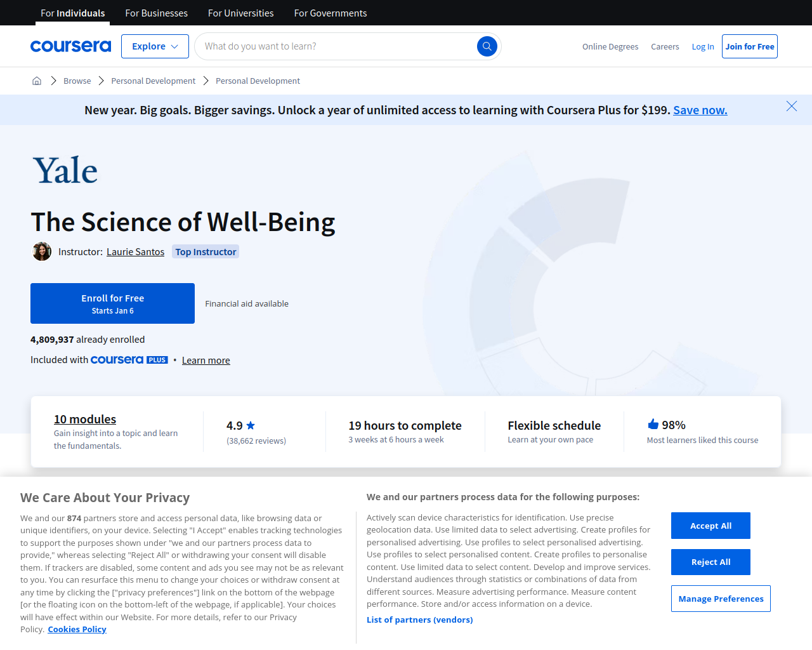The height and width of the screenshot is (650, 812).
Task: Open first Personal Development breadcrumb
Action: point(154,81)
